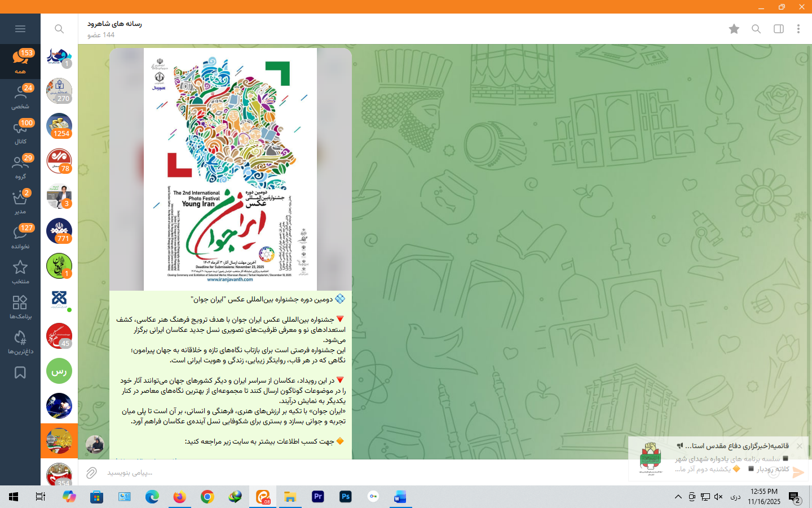Toggle the right side info panel

point(779,29)
